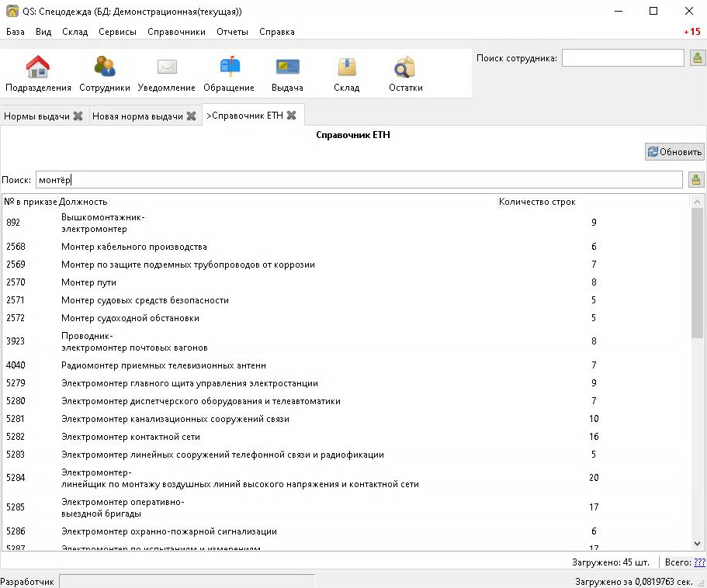Select the row Электромонтер контактной сети
Screen dimensions: 707x588
[346, 437]
